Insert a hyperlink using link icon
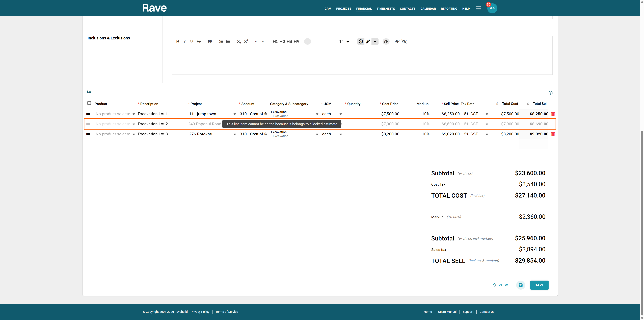Screen dimensions: 644x320 tap(397, 42)
